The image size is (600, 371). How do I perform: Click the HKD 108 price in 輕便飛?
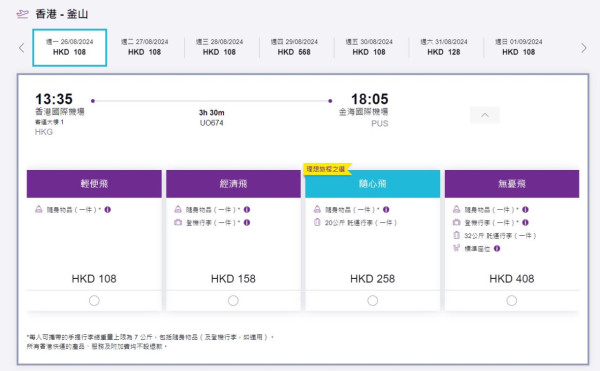tap(94, 279)
